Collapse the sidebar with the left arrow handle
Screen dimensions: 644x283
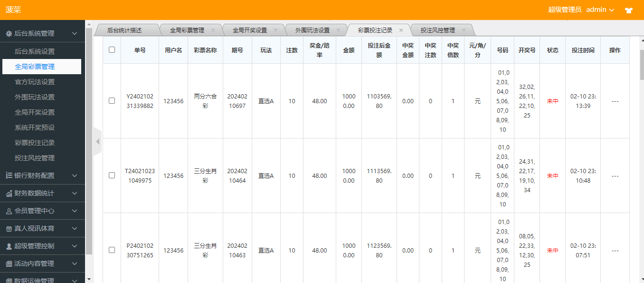97,141
